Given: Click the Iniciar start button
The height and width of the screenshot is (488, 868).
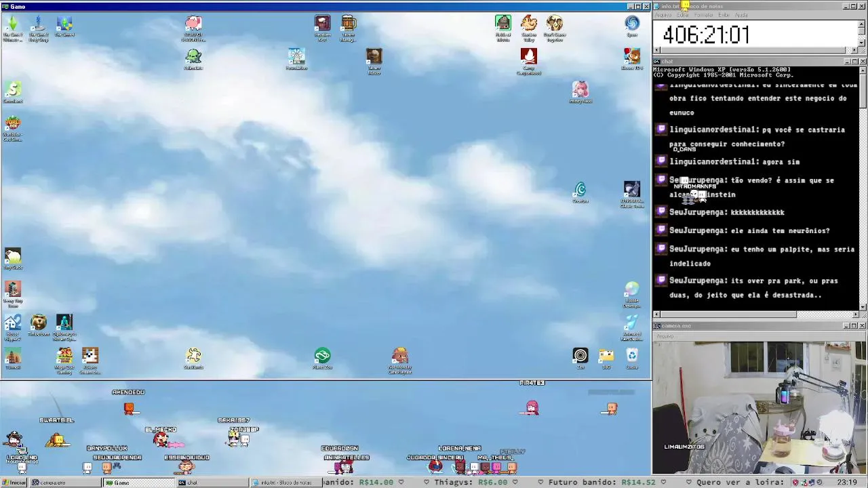Looking at the screenshot, I should pyautogui.click(x=14, y=483).
